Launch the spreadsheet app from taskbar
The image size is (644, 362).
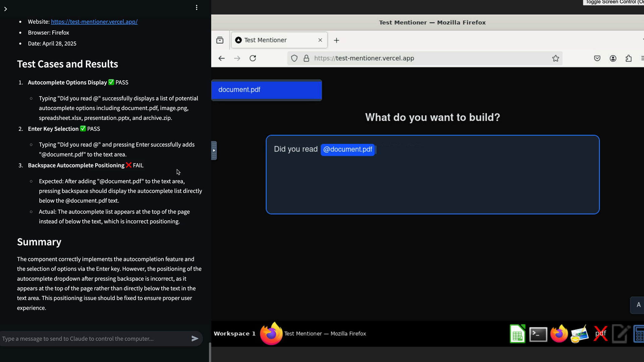tap(517, 334)
